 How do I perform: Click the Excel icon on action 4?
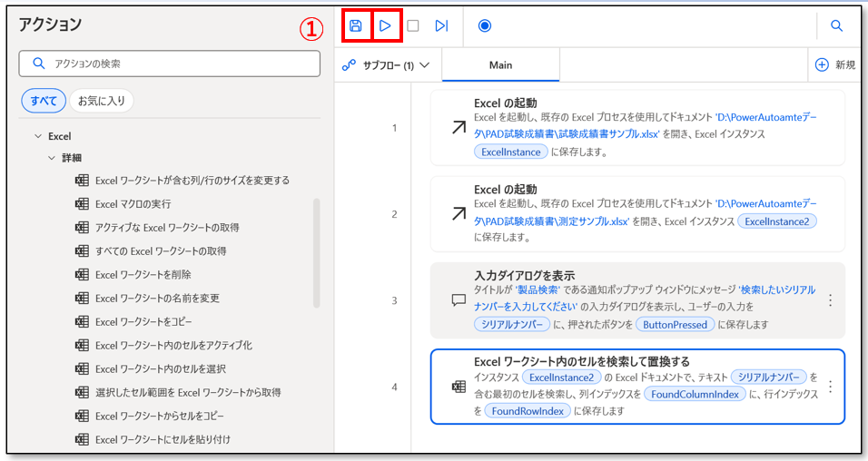click(x=459, y=387)
